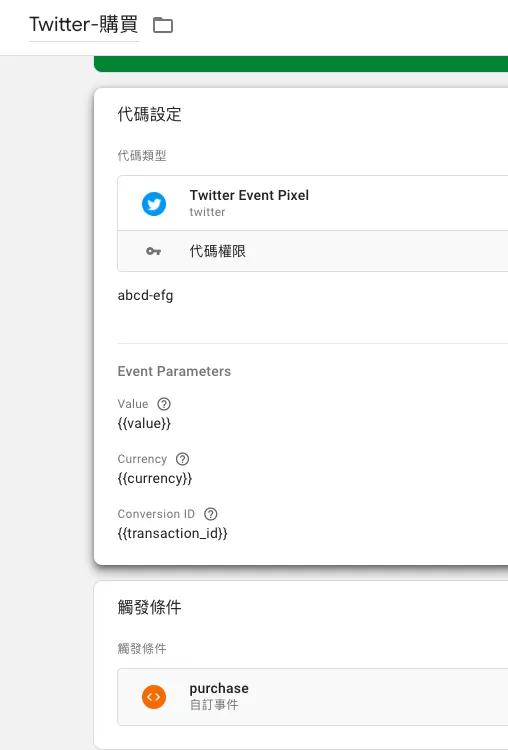
Task: Click the green status bar at top
Action: pyautogui.click(x=301, y=64)
